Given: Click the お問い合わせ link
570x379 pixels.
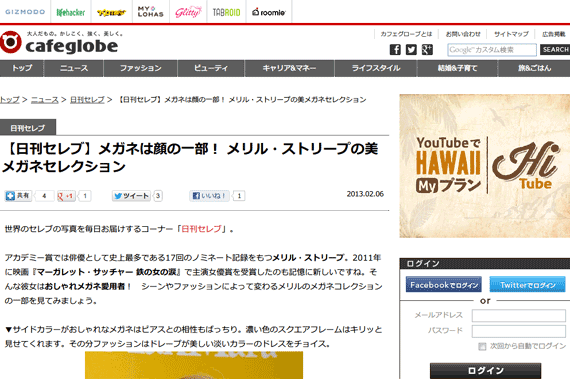Looking at the screenshot, I should 463,34.
